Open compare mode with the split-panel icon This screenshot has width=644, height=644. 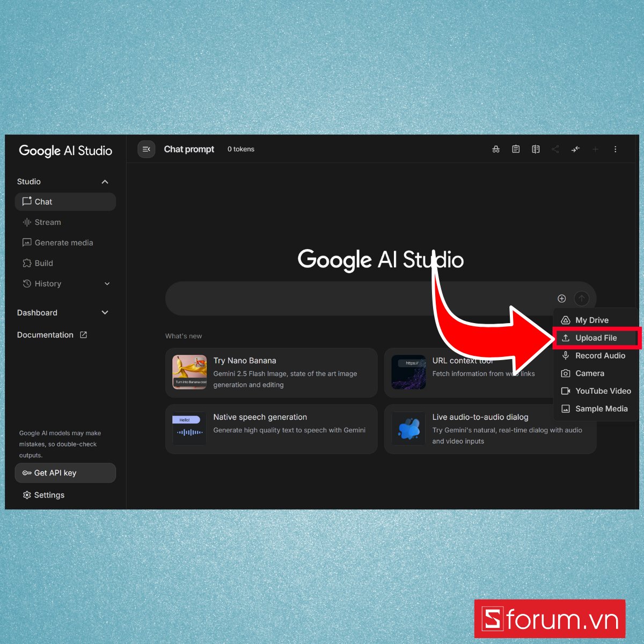(x=536, y=149)
